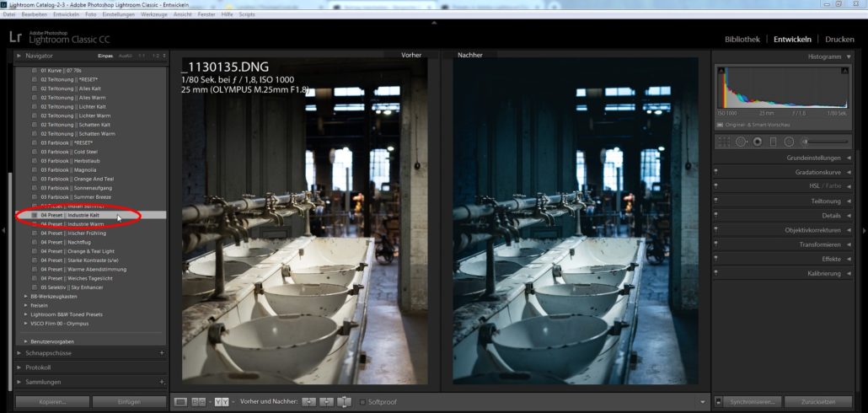Screen dimensions: 868x413
Task: Set navigator zoom to Einpas.
Action: pyautogui.click(x=105, y=56)
